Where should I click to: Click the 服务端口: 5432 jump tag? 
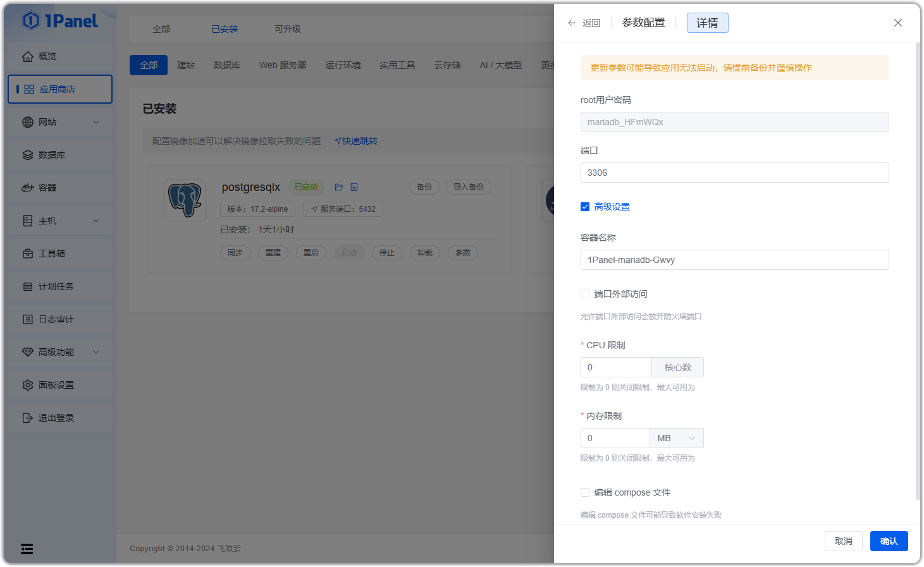(343, 209)
